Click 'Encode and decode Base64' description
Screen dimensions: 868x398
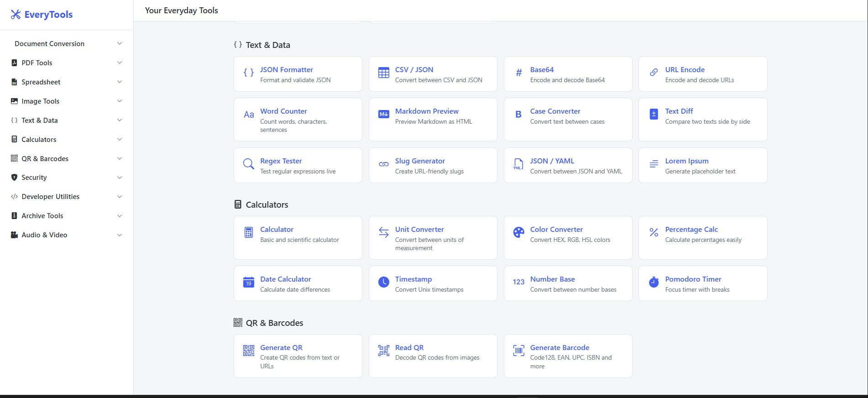[x=567, y=80]
